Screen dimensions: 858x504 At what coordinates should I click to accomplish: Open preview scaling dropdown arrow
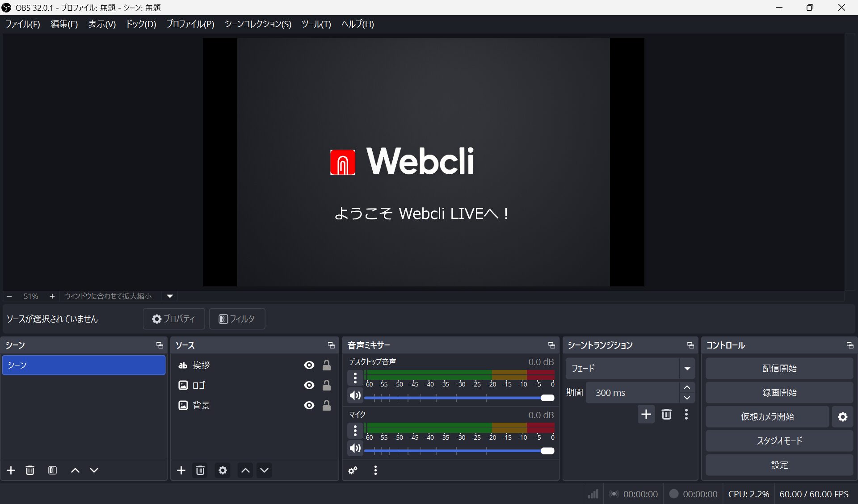click(x=170, y=296)
